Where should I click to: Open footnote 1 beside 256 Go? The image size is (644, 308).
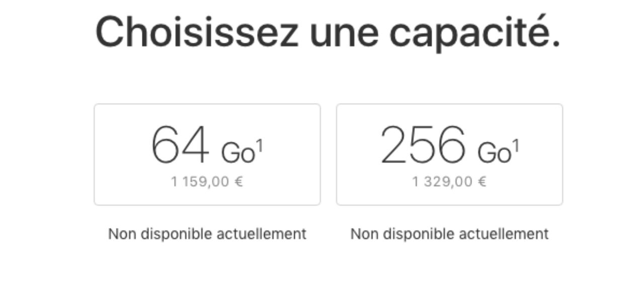click(516, 145)
